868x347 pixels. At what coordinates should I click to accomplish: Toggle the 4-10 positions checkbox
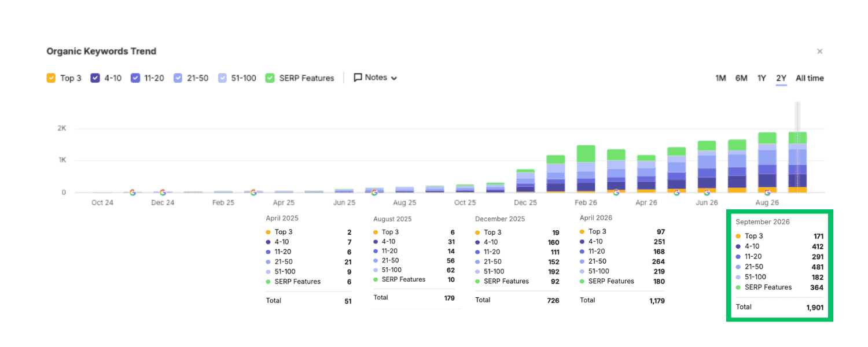[95, 78]
